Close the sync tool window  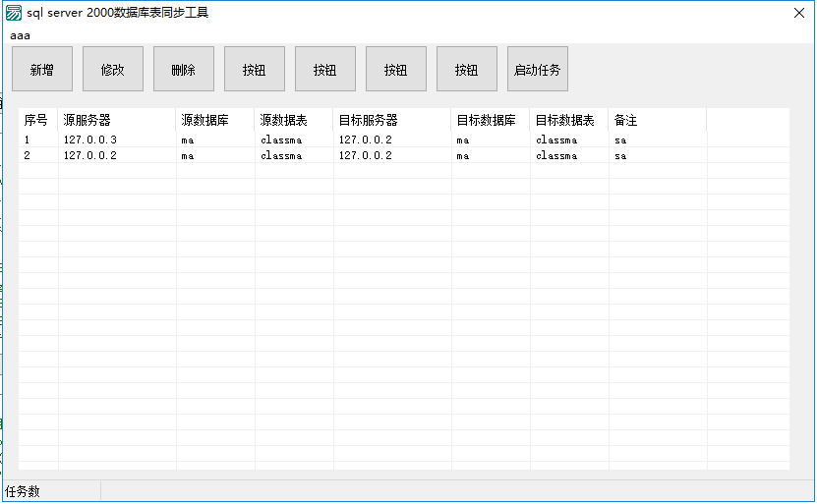(x=799, y=13)
